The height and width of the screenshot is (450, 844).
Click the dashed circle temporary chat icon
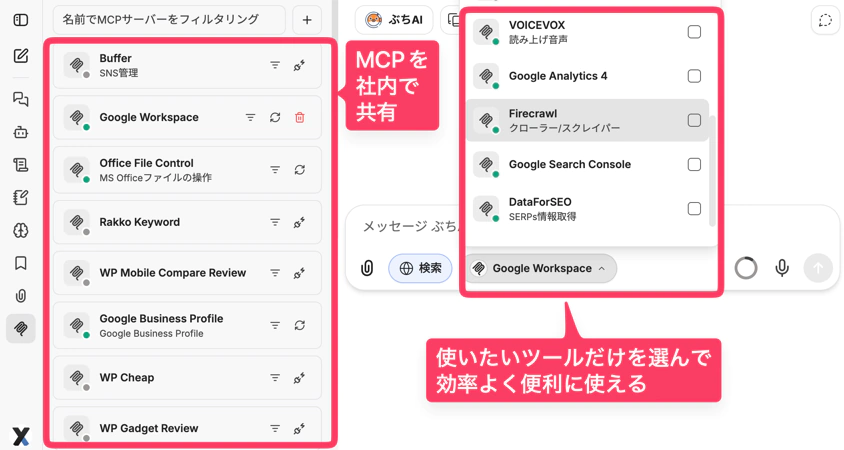tap(825, 20)
